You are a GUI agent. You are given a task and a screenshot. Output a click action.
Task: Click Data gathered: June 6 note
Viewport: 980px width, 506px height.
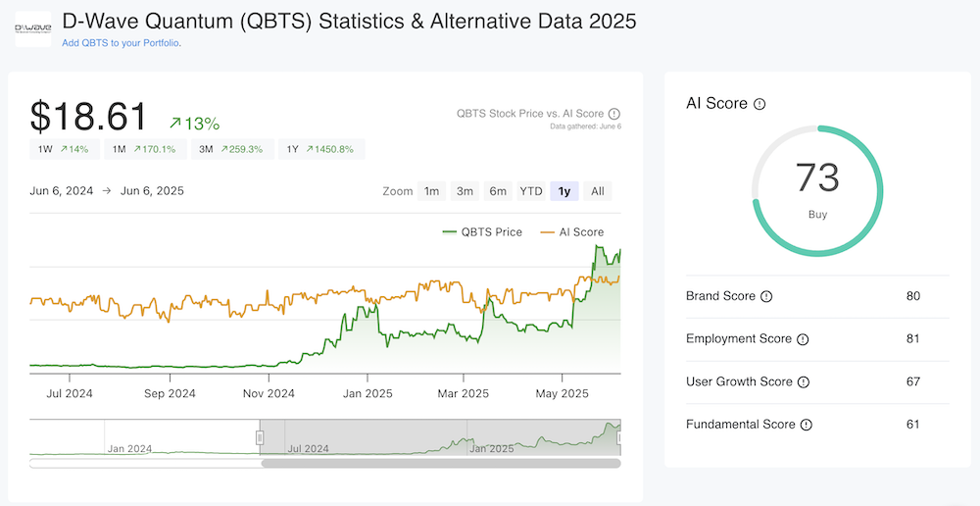point(585,126)
